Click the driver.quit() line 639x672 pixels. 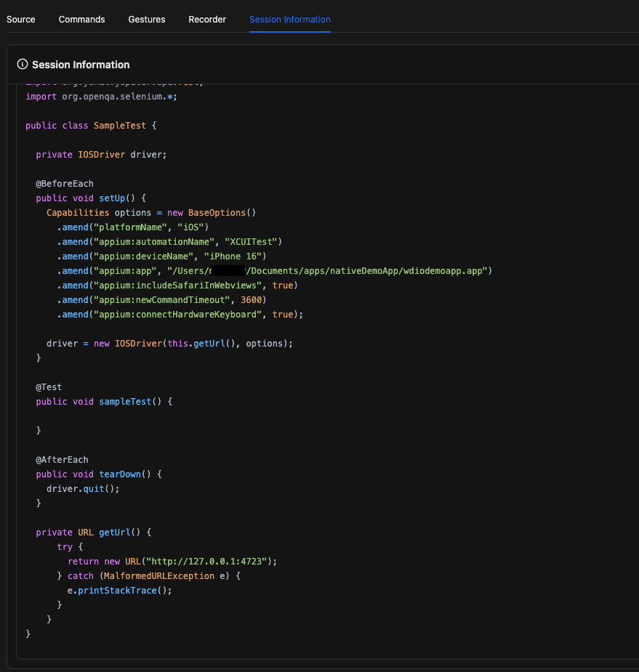(x=83, y=489)
